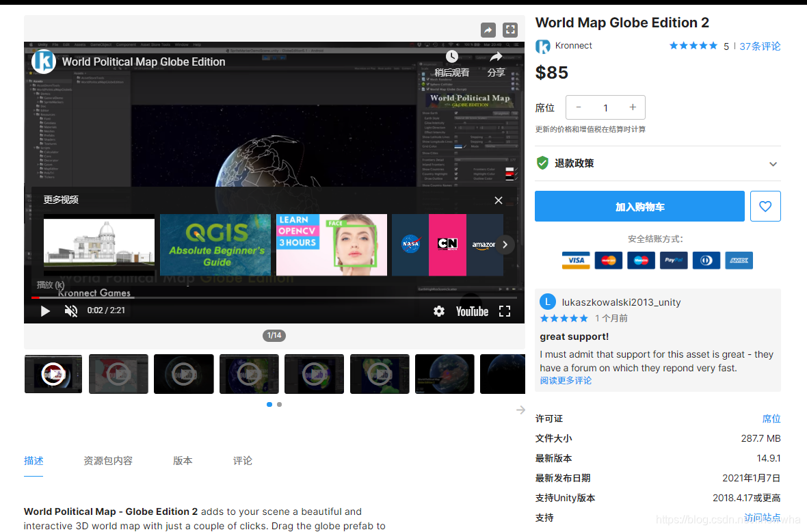This screenshot has height=532, width=807.
Task: Click the PayPal payment icon
Action: 673,261
